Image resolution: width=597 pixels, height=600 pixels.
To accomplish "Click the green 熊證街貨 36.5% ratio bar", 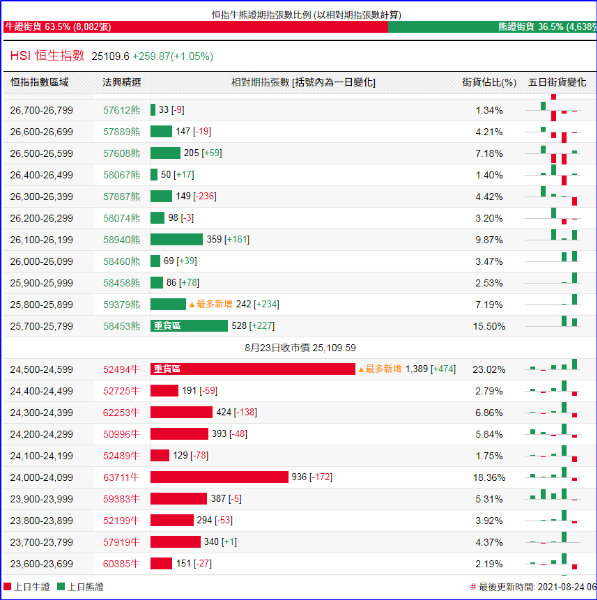I will coord(492,27).
